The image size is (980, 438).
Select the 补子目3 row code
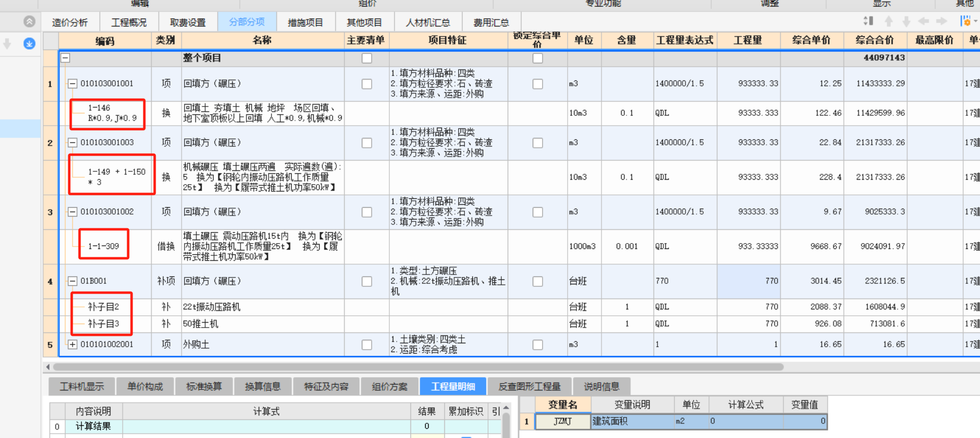click(104, 324)
